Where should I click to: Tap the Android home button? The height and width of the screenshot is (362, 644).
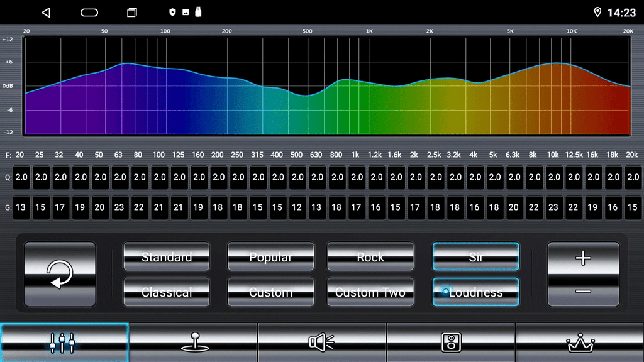click(89, 13)
